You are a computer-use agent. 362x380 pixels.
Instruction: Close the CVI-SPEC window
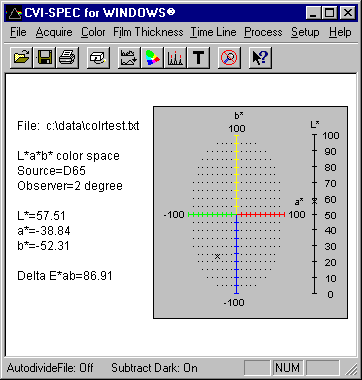(x=347, y=13)
